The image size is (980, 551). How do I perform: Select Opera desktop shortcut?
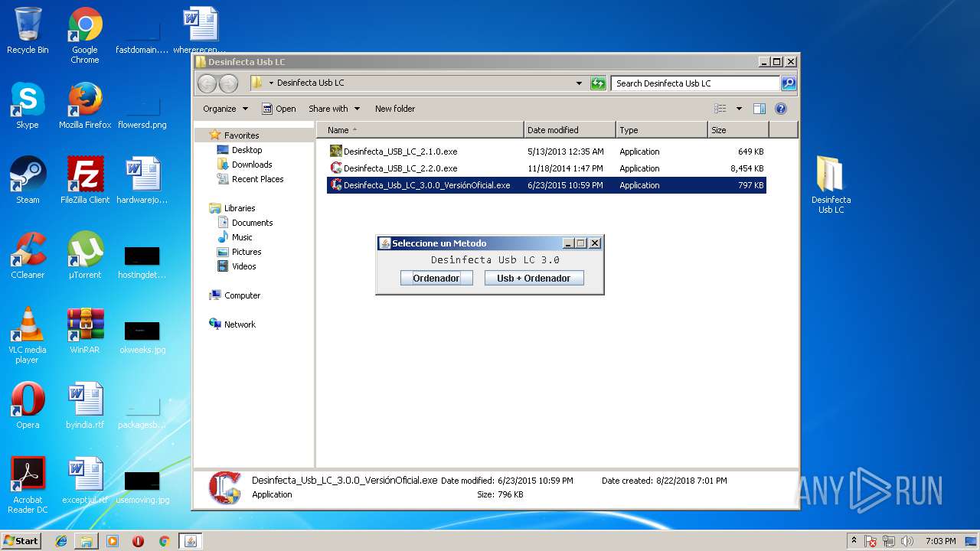[28, 406]
